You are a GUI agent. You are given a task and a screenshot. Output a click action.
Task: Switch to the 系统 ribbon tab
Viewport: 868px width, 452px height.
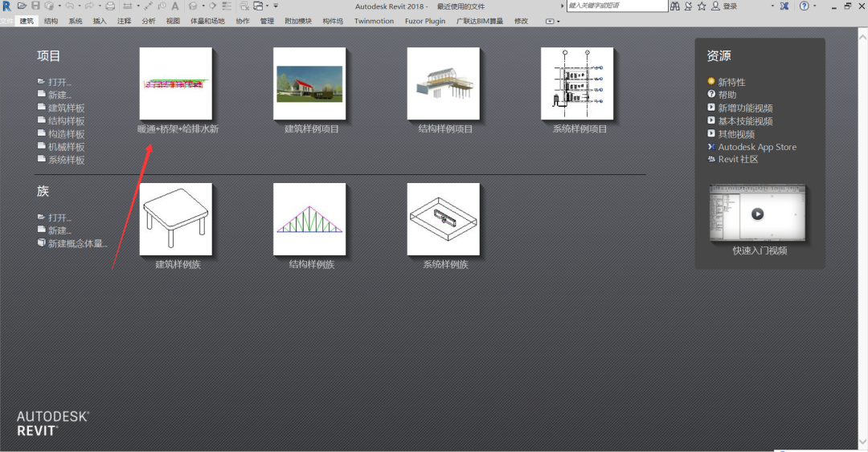click(76, 21)
